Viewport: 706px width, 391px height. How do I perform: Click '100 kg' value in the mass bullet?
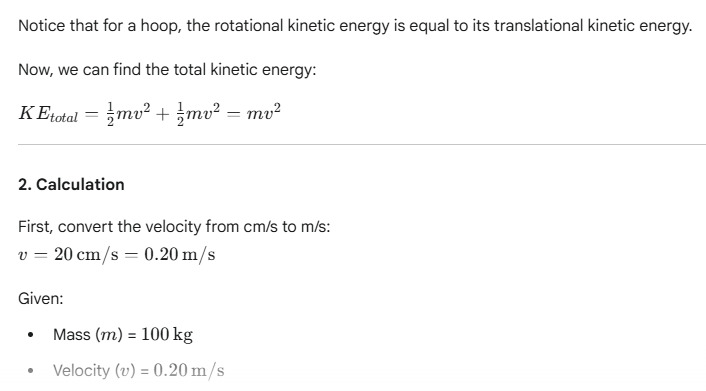[x=167, y=335]
